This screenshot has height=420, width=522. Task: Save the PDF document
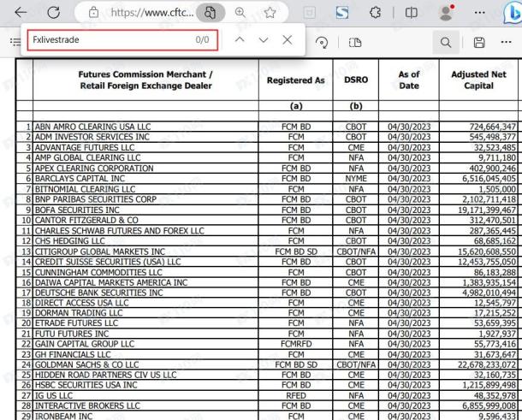click(479, 42)
